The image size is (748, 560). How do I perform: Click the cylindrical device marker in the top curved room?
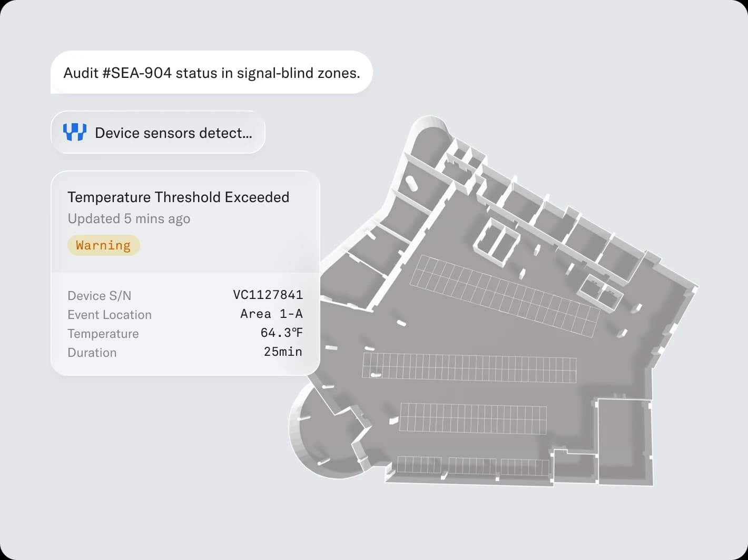pyautogui.click(x=412, y=184)
